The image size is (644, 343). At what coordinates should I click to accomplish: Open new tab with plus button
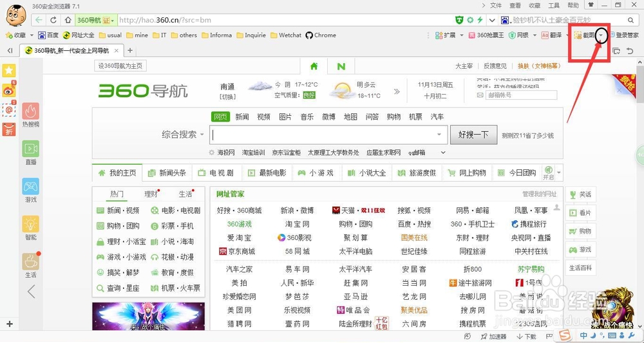coord(130,50)
